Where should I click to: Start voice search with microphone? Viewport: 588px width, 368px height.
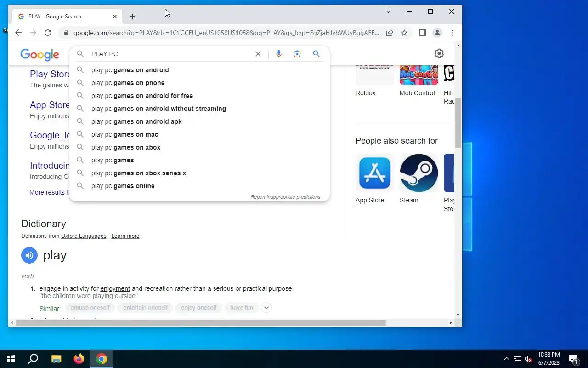tap(278, 54)
